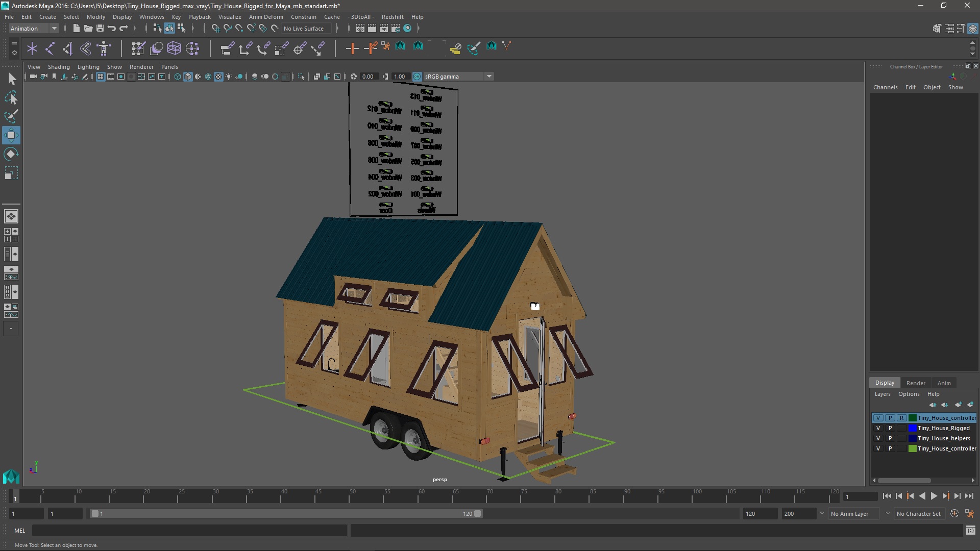
Task: Click the MEL command line input
Action: [x=190, y=531]
